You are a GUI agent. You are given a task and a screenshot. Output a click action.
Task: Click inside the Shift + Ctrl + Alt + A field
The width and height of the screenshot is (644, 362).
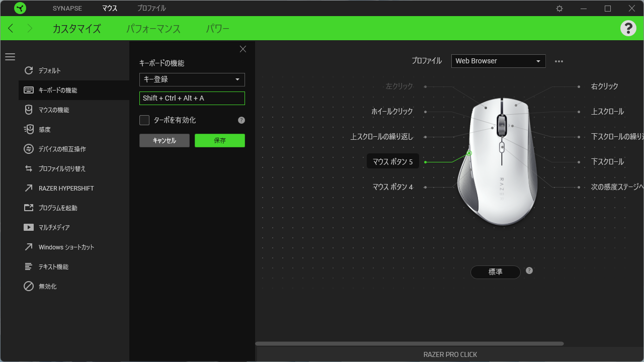[x=192, y=98]
